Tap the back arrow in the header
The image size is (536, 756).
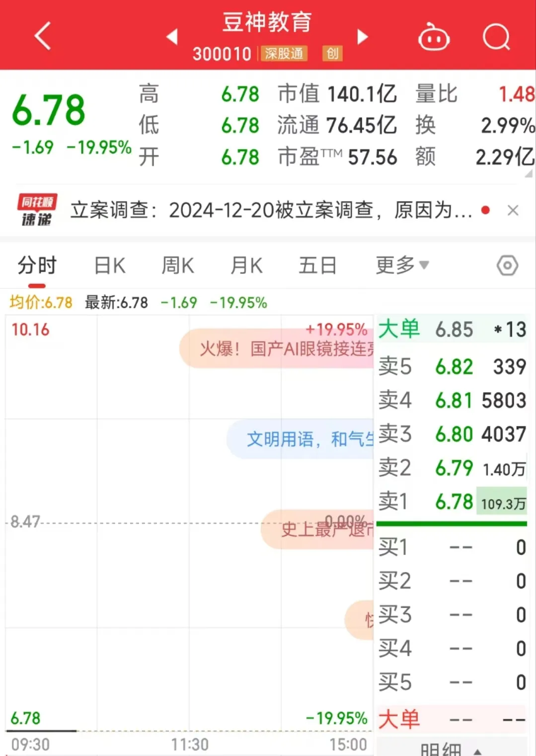coord(43,36)
